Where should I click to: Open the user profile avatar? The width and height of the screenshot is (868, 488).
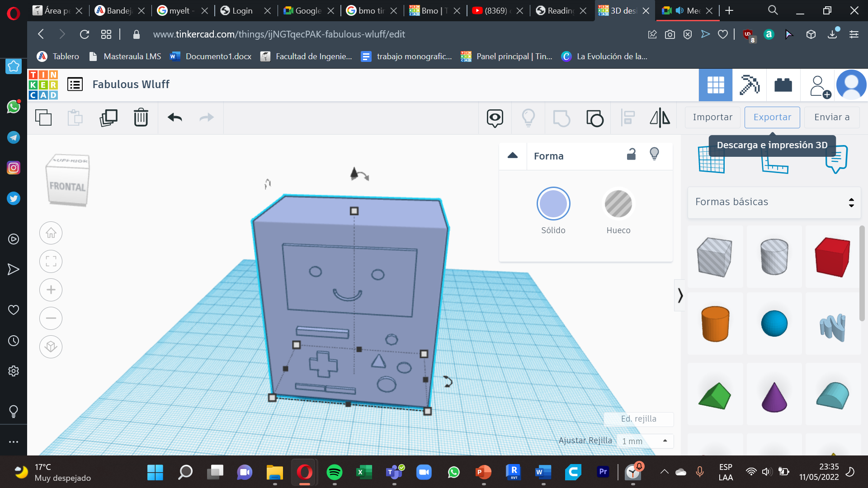[851, 84]
